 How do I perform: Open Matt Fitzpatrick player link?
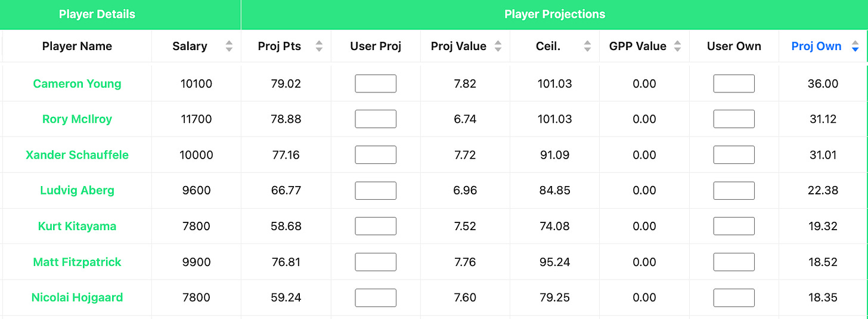77,262
